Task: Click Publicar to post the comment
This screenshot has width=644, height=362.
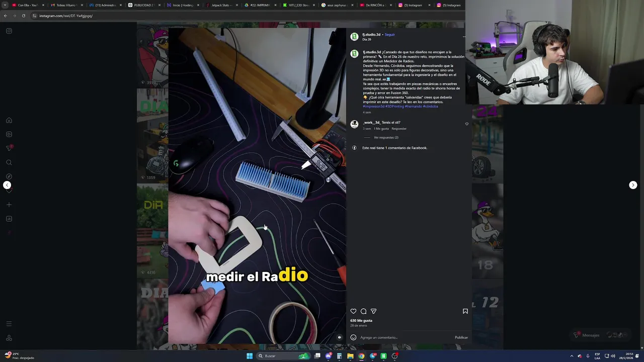Action: tap(461, 337)
